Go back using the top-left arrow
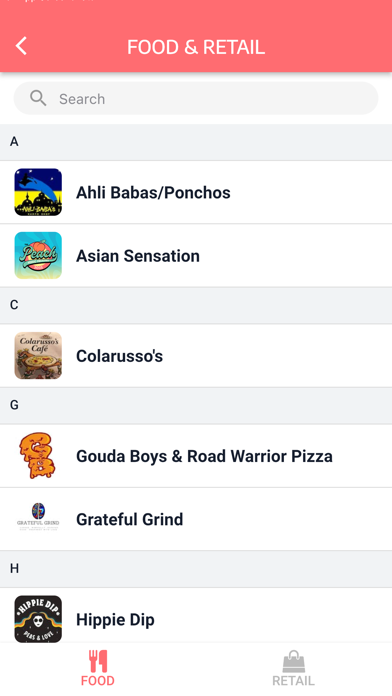The image size is (392, 696). 21,46
